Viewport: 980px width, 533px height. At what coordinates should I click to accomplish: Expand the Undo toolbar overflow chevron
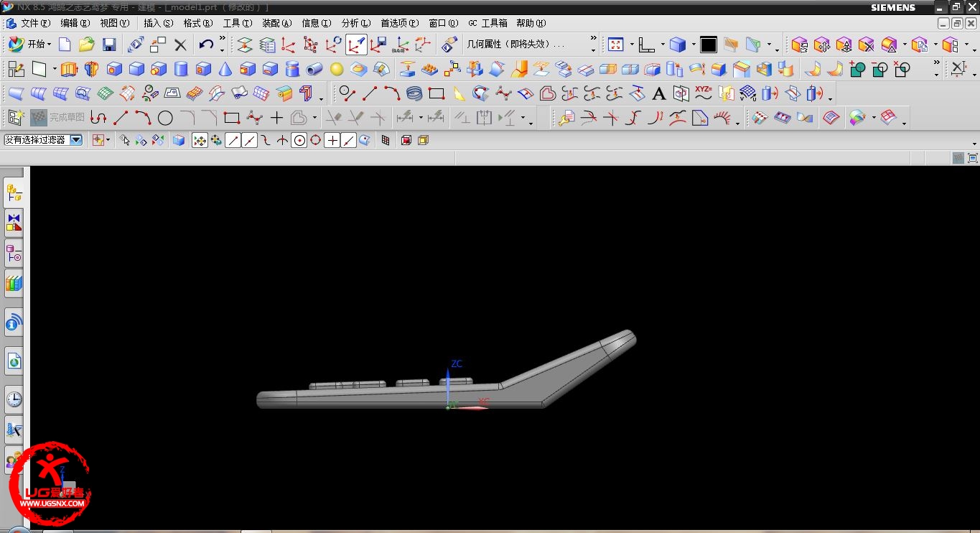[x=223, y=39]
